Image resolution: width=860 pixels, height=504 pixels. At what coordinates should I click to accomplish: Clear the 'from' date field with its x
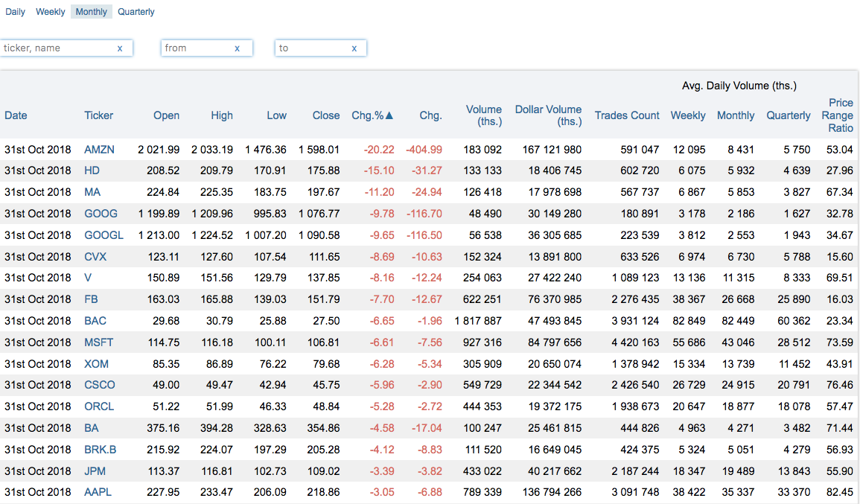[x=237, y=48]
